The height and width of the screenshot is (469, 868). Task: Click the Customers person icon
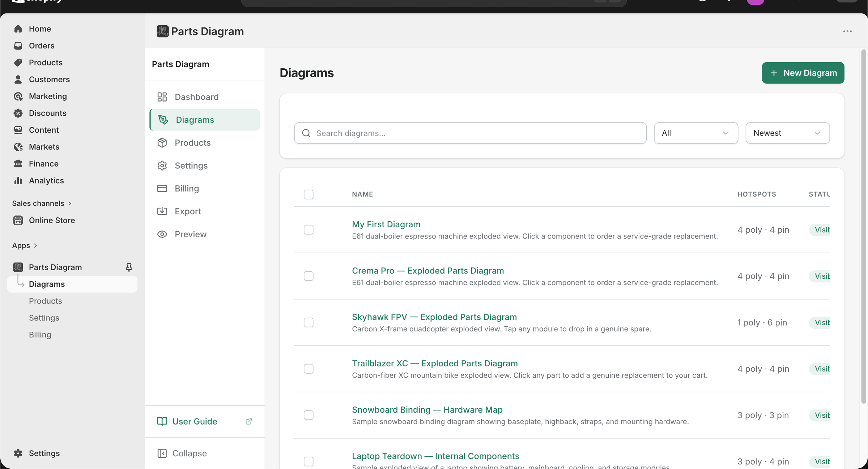[18, 79]
